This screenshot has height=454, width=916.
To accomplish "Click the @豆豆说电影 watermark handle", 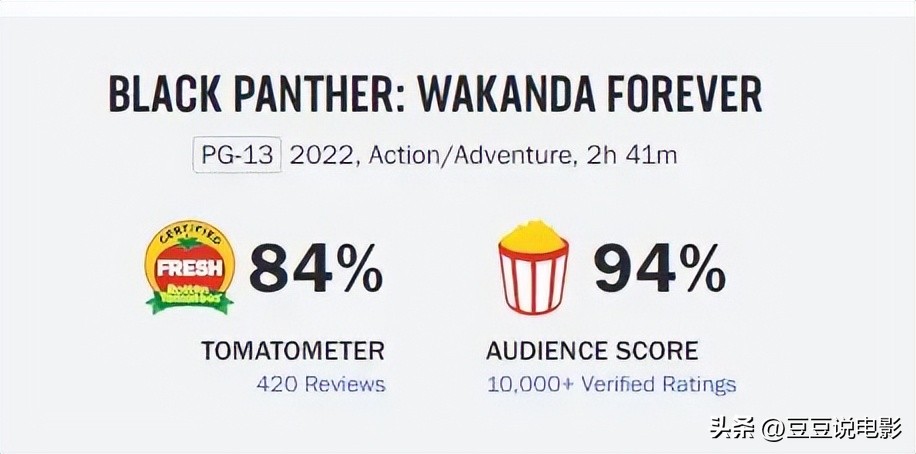I will click(826, 430).
